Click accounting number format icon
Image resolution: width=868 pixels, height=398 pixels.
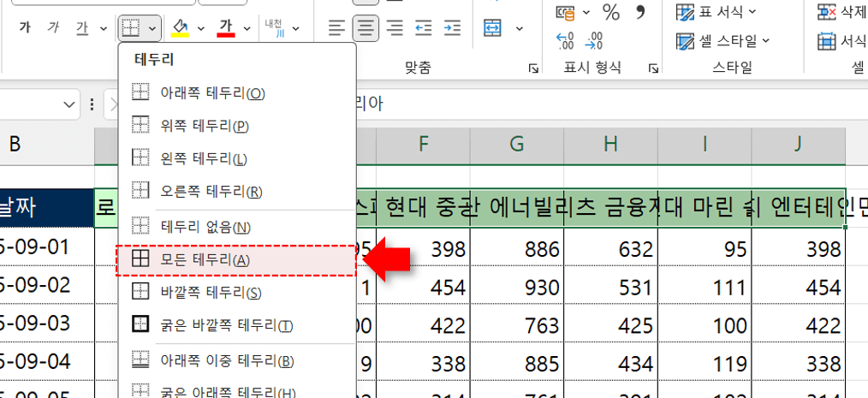[x=566, y=12]
